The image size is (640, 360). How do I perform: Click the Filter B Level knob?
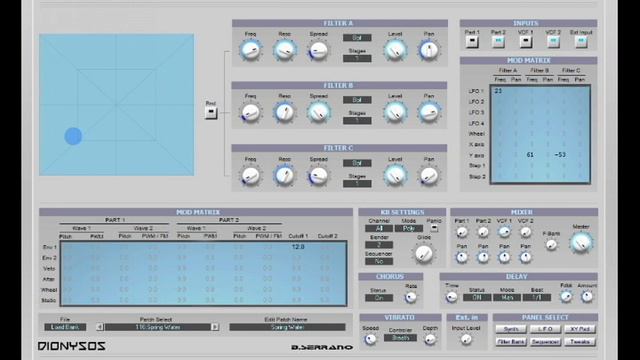[395, 113]
